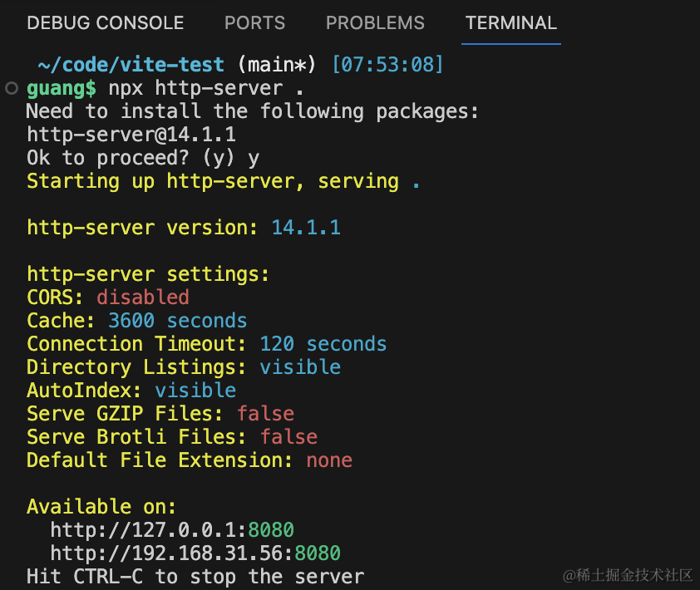
Task: Click the ~/code/vite-test path in the prompt
Action: 131,65
